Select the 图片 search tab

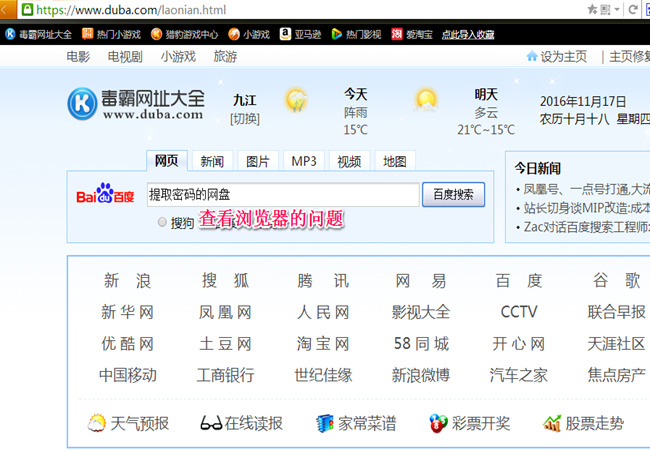[258, 161]
